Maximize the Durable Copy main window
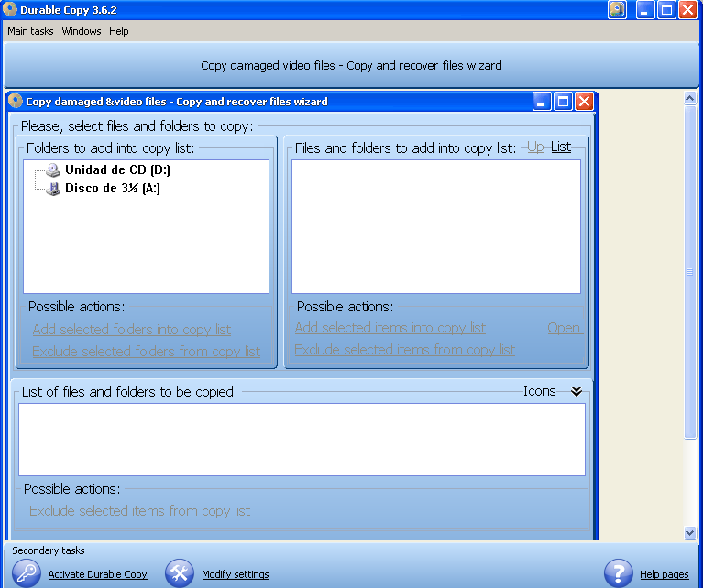703x588 pixels. pos(666,9)
